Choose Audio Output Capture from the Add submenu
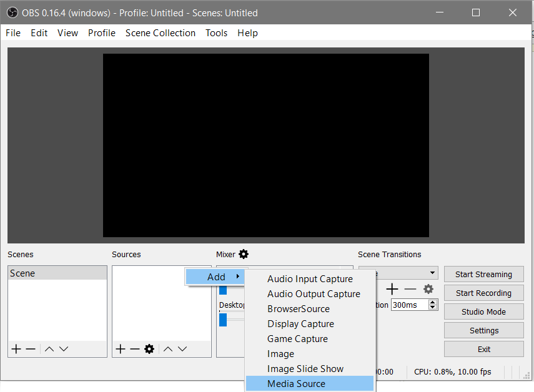534x392 pixels. click(x=310, y=294)
